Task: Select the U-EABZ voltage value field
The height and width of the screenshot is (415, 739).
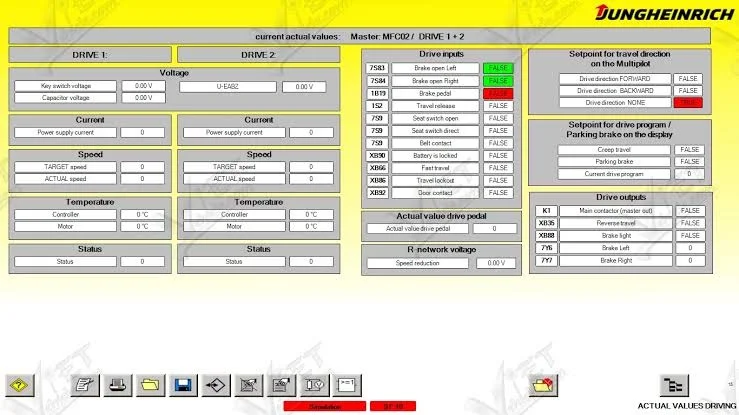Action: (304, 87)
